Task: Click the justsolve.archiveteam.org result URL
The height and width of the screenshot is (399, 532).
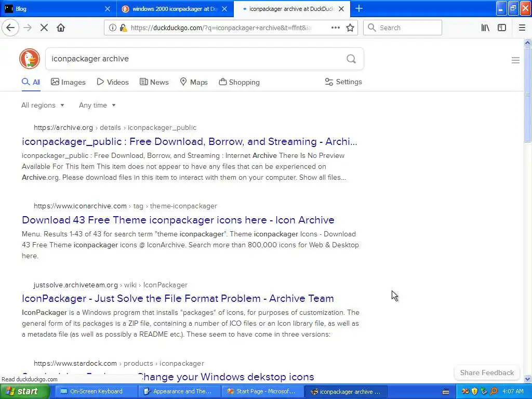Action: point(111,285)
